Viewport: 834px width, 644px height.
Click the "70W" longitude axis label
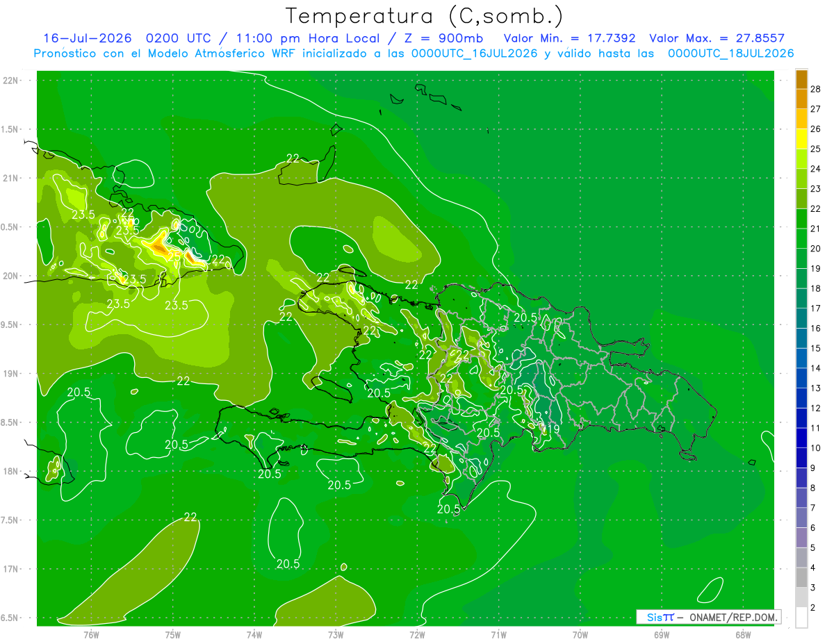click(580, 634)
